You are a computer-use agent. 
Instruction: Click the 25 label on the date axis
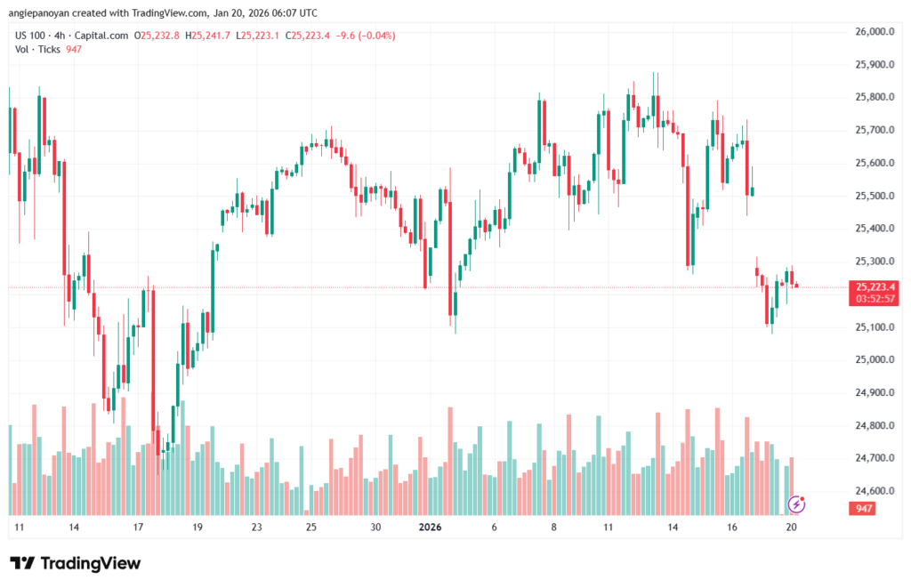311,527
